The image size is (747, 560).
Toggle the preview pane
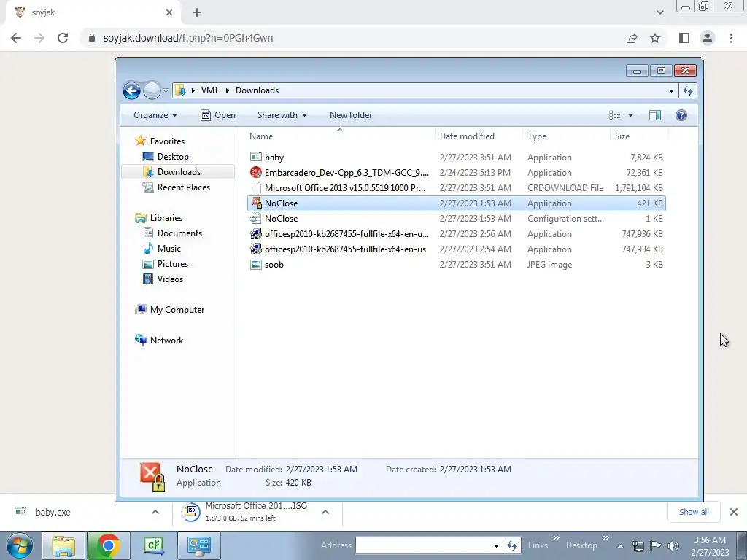pyautogui.click(x=655, y=115)
